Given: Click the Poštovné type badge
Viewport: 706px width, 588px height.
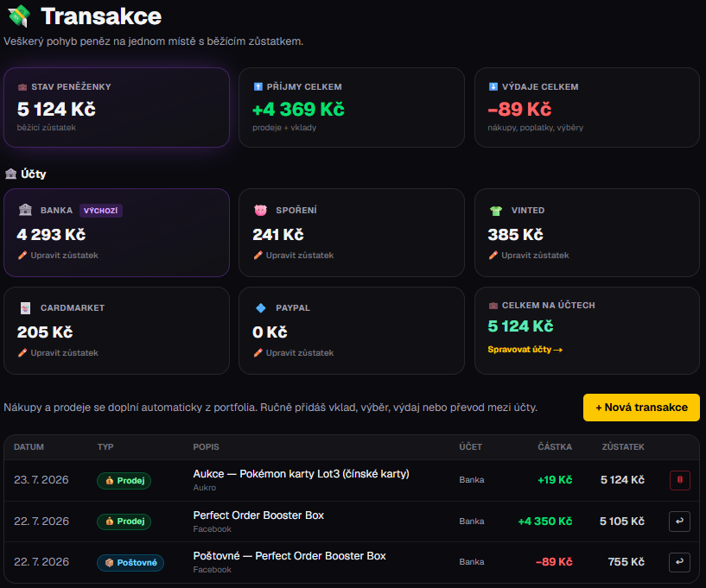Looking at the screenshot, I should (x=130, y=562).
